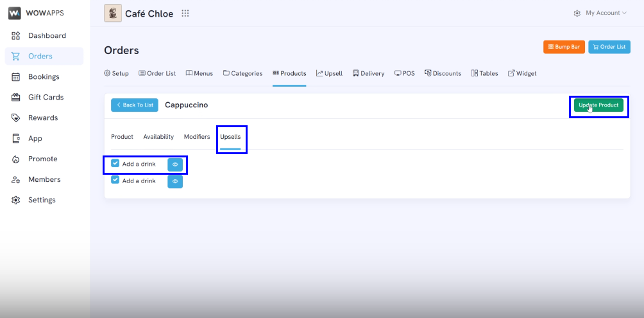Open the POS tab
The height and width of the screenshot is (318, 644).
[x=405, y=73]
